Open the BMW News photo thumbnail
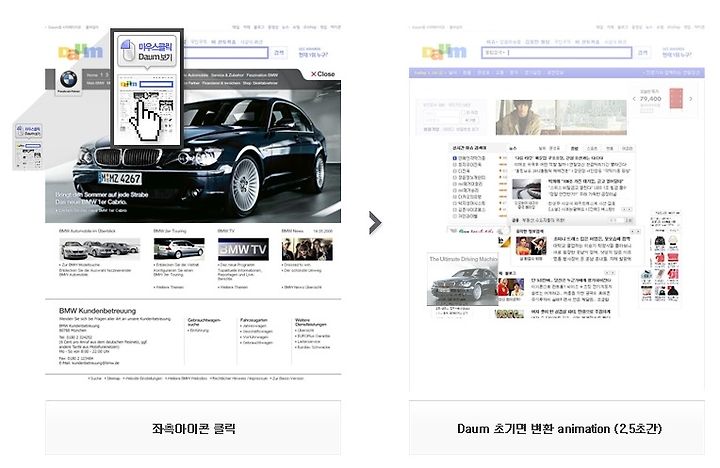This screenshot has width=720, height=468. [x=307, y=249]
